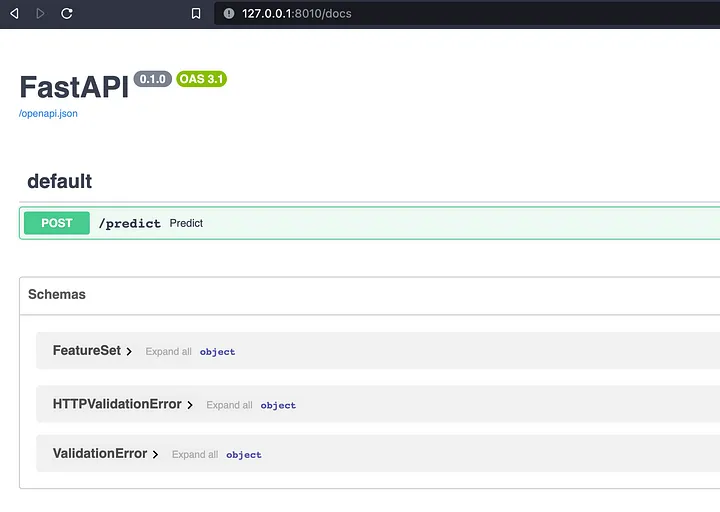Collapse the Schemas section header
720x512 pixels.
[x=57, y=295]
